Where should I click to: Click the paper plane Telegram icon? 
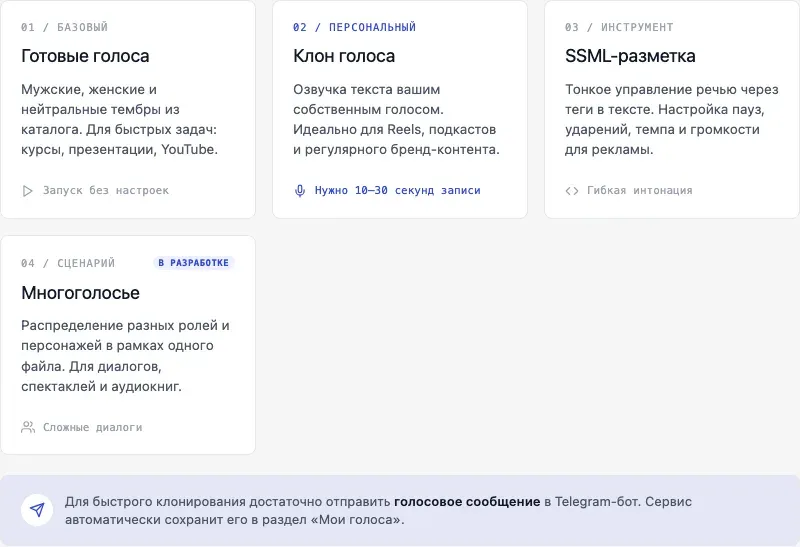37,509
